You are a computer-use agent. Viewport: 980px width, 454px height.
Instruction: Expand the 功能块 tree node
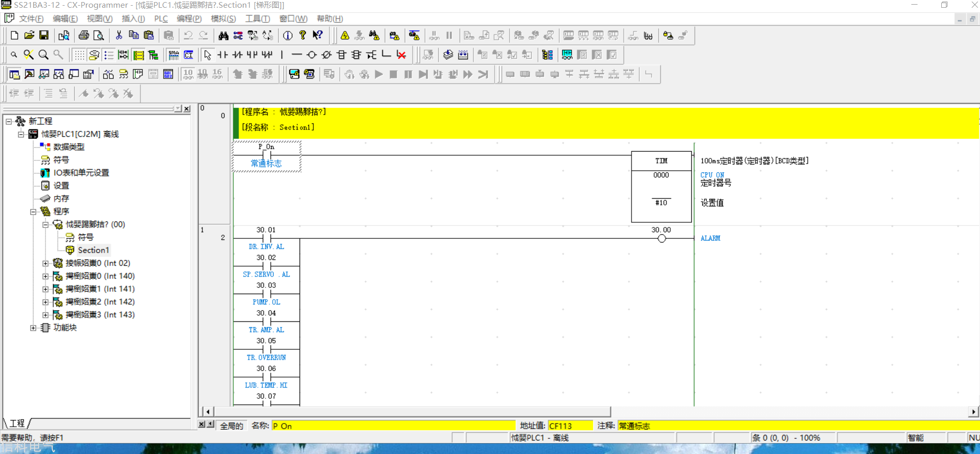tap(33, 328)
